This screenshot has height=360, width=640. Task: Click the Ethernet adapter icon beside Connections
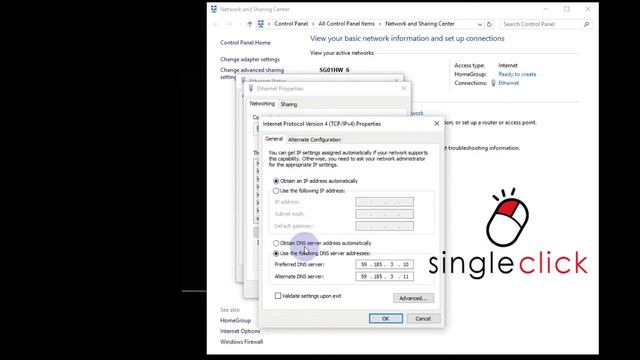[493, 83]
